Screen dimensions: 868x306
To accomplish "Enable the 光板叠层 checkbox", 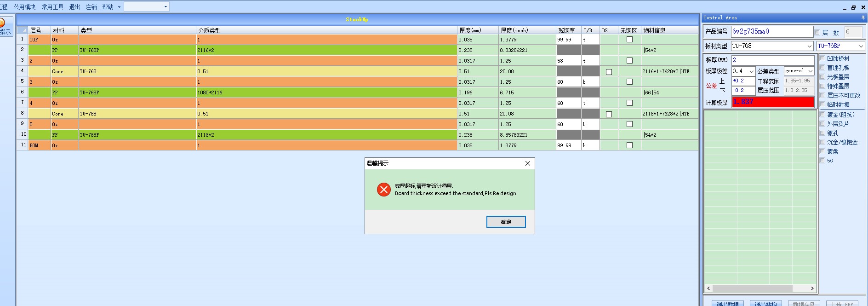I will click(823, 77).
